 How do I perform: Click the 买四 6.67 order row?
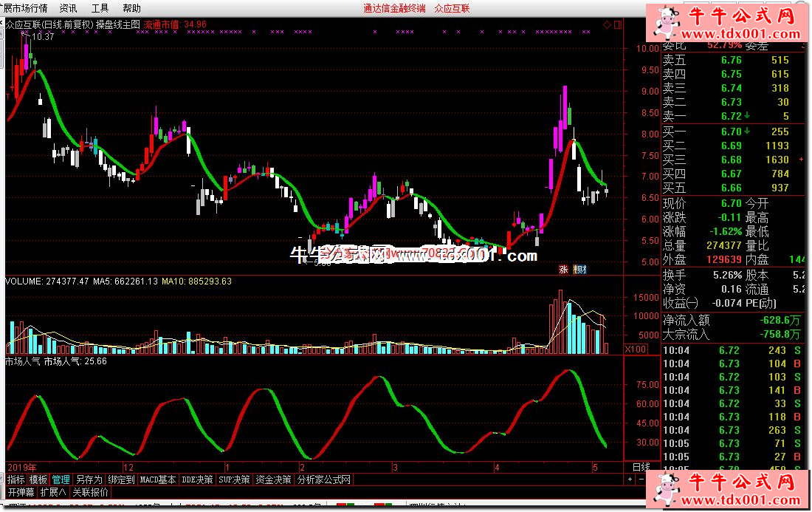click(726, 174)
